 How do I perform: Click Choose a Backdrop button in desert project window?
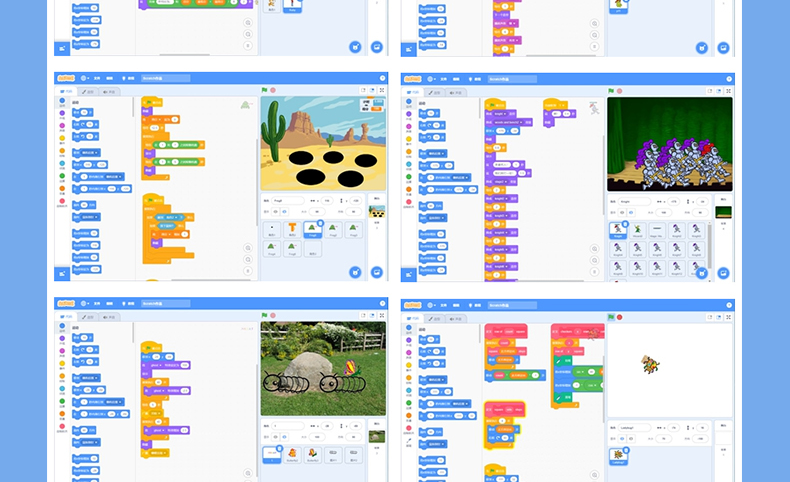point(376,272)
